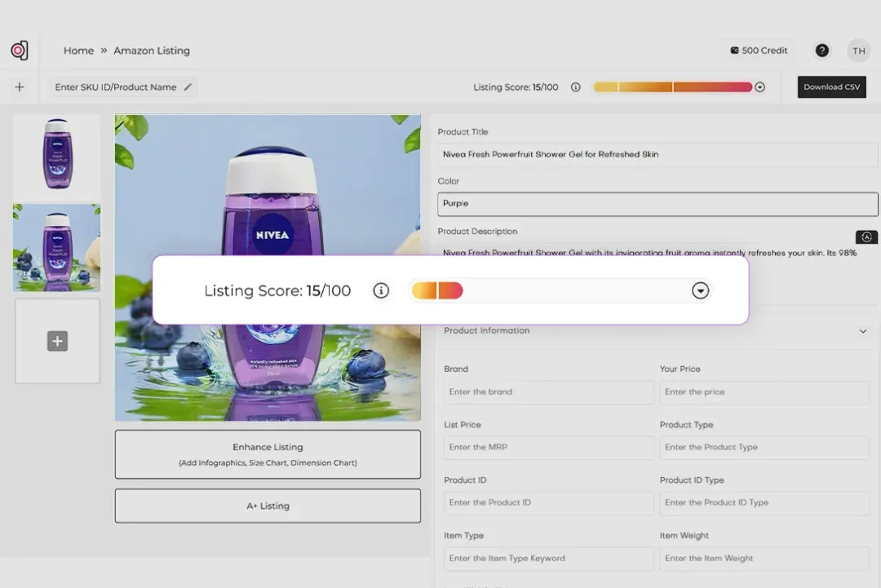Click the 'Product Title' label
The width and height of the screenshot is (881, 588).
(463, 132)
